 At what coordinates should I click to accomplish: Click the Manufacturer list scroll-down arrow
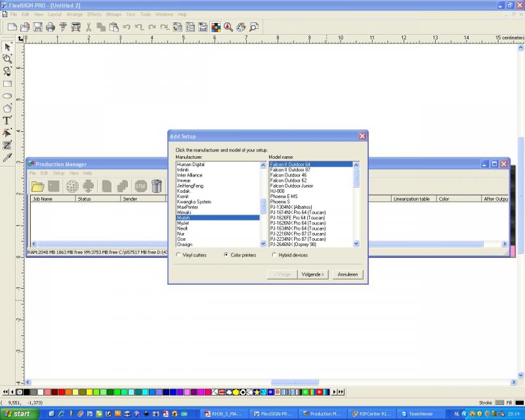263,244
